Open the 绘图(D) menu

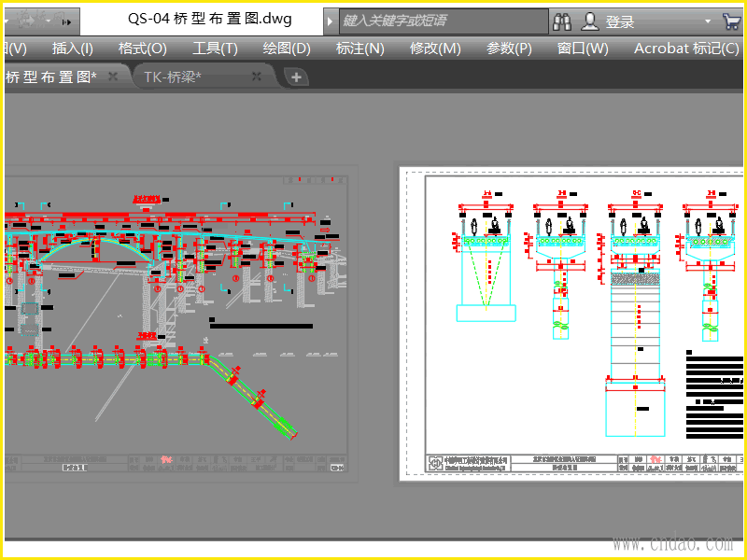(287, 49)
